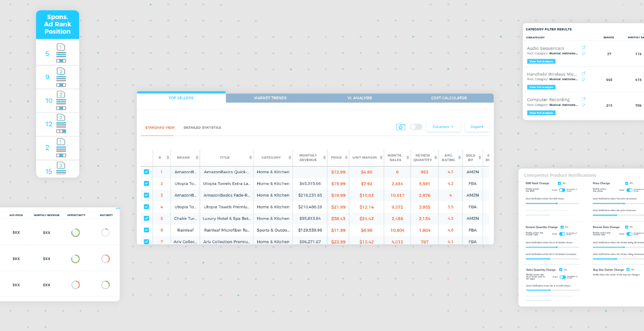This screenshot has height=331, width=644.
Task: Click the ad slot layout icon under rank 12
Action: pyautogui.click(x=61, y=131)
